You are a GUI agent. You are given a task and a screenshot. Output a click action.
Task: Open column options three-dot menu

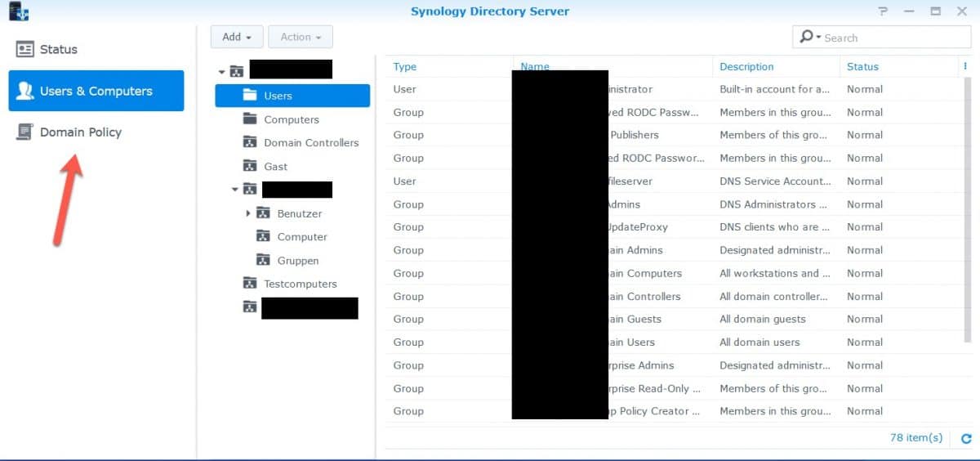964,66
